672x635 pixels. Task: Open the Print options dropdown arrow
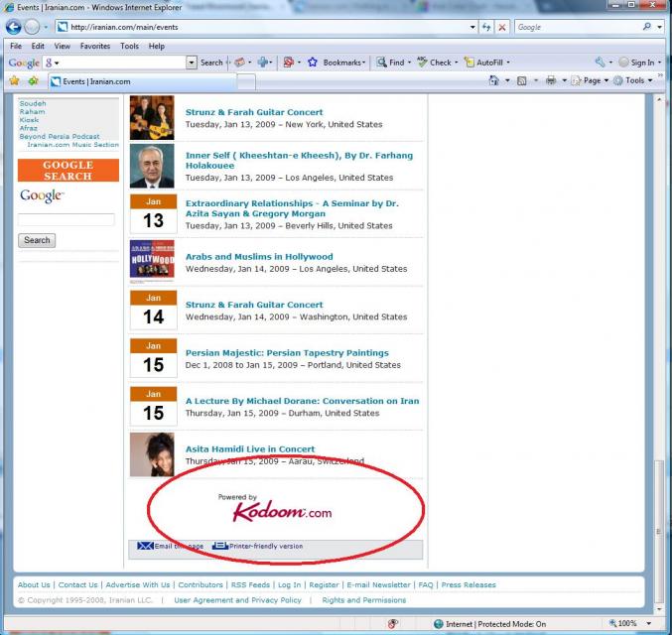[564, 80]
